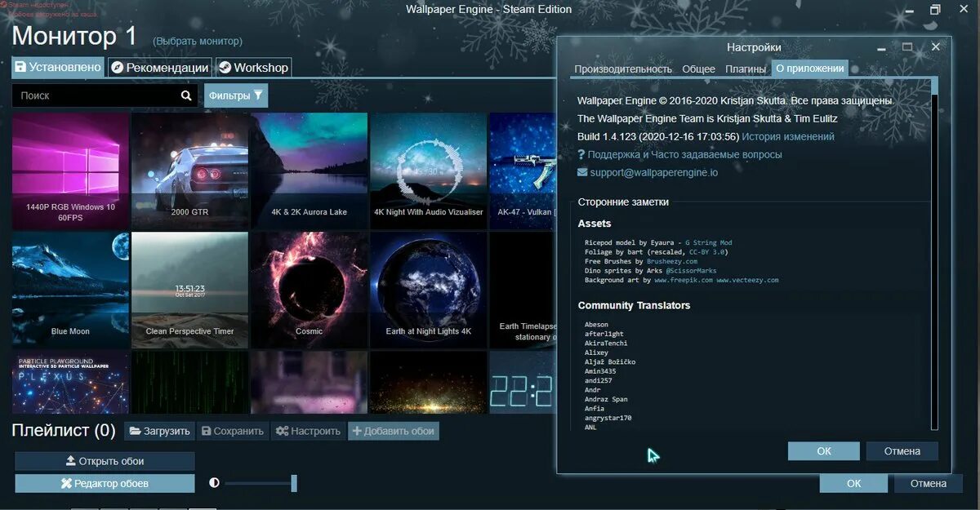Click the Community Translators heading
The height and width of the screenshot is (510, 980).
634,305
